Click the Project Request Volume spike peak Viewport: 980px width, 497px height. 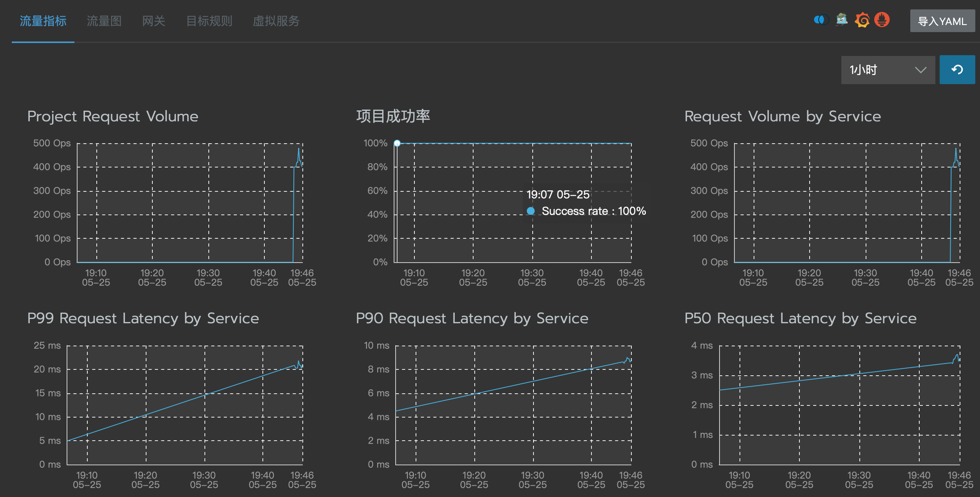click(x=298, y=149)
